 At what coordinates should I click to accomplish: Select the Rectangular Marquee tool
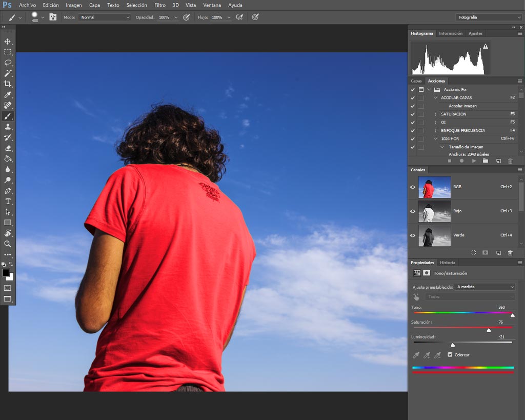coord(7,52)
